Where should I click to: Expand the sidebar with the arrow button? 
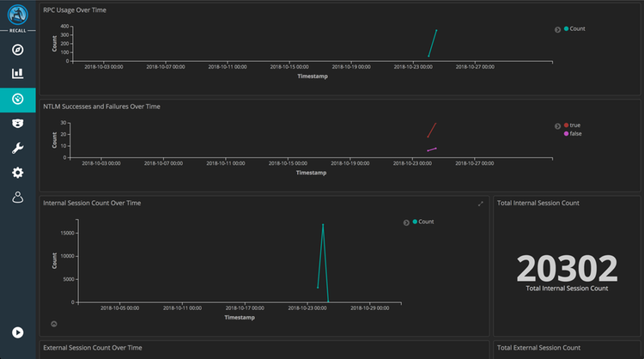tap(17, 332)
